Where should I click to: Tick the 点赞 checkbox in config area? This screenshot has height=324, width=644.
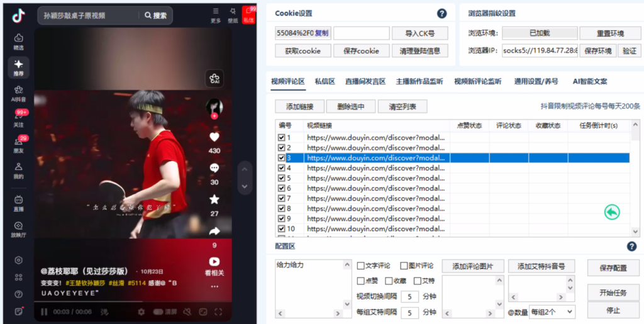pos(361,281)
